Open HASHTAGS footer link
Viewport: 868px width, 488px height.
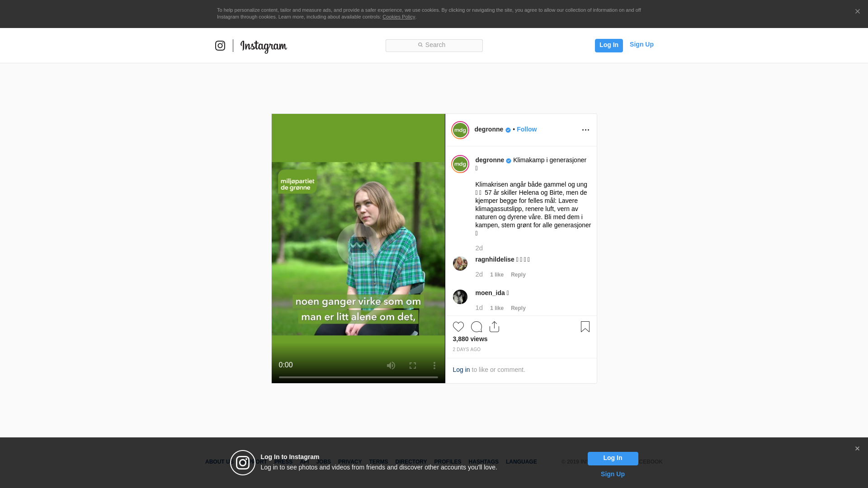click(483, 462)
